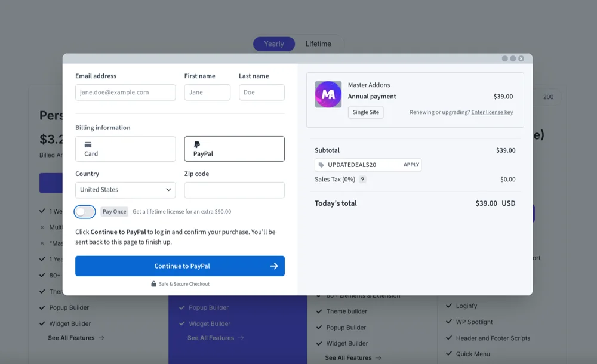Viewport: 597px width, 364px height.
Task: Open the Enter license key link
Action: (492, 112)
